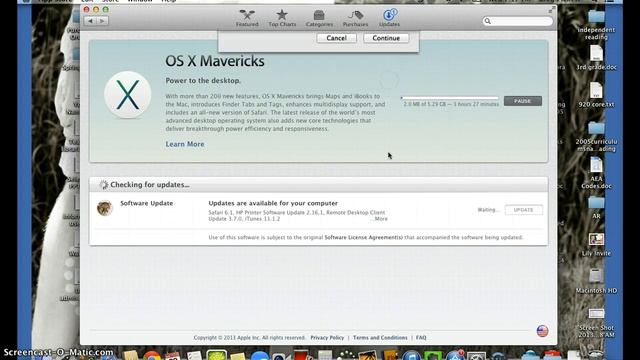Select the 3rd grade.doc desktop file
640x360 pixels.
pyautogui.click(x=596, y=58)
